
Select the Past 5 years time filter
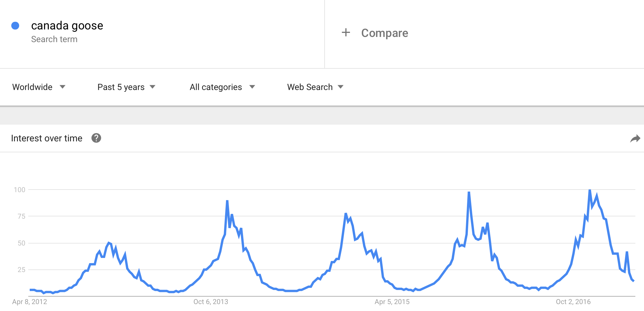pyautogui.click(x=121, y=87)
